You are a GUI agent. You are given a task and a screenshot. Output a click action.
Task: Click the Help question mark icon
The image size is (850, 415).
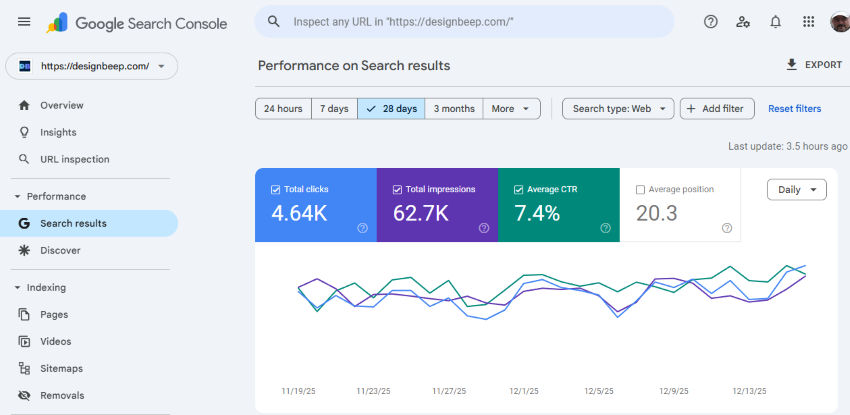(x=711, y=22)
